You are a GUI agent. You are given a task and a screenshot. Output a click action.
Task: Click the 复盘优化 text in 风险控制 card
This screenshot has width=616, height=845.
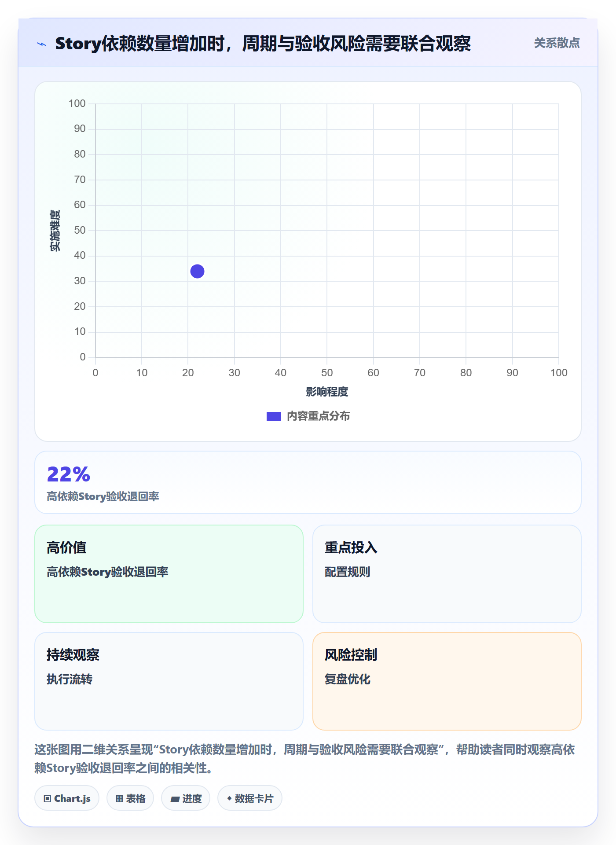pyautogui.click(x=347, y=679)
